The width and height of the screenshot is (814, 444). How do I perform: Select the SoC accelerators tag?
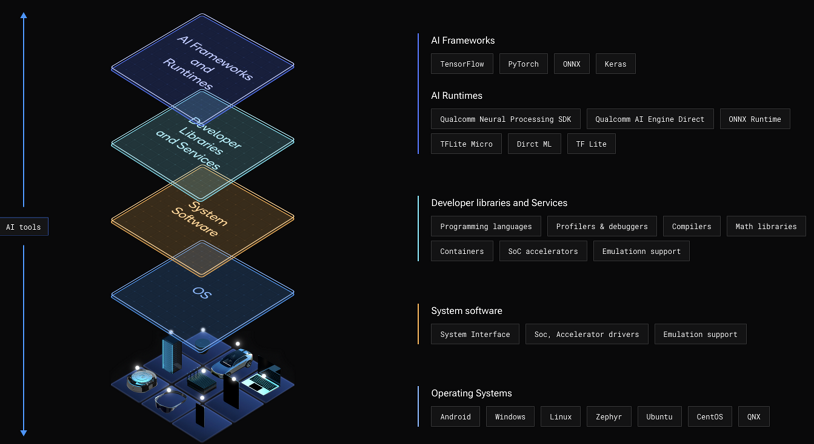pyautogui.click(x=542, y=251)
